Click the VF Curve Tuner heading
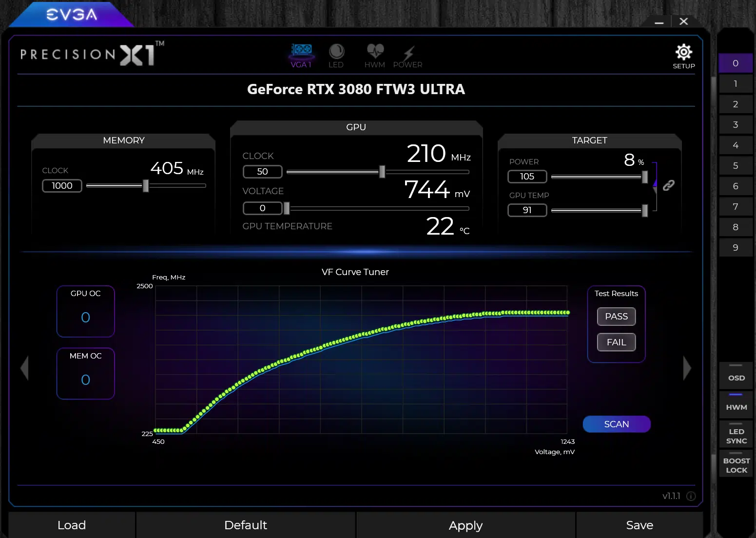 tap(355, 272)
